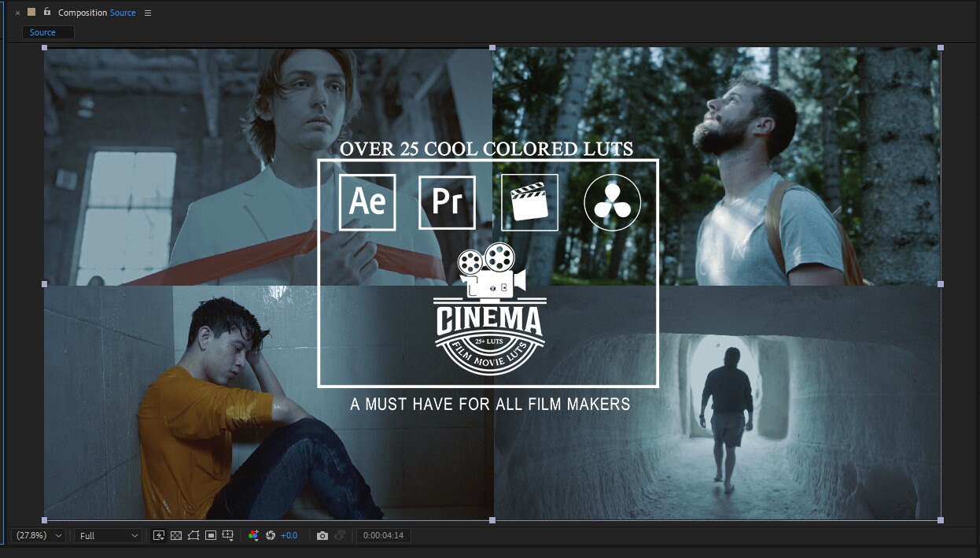Screen dimensions: 980x558
Task: Open the Fast Previews options
Action: point(158,535)
